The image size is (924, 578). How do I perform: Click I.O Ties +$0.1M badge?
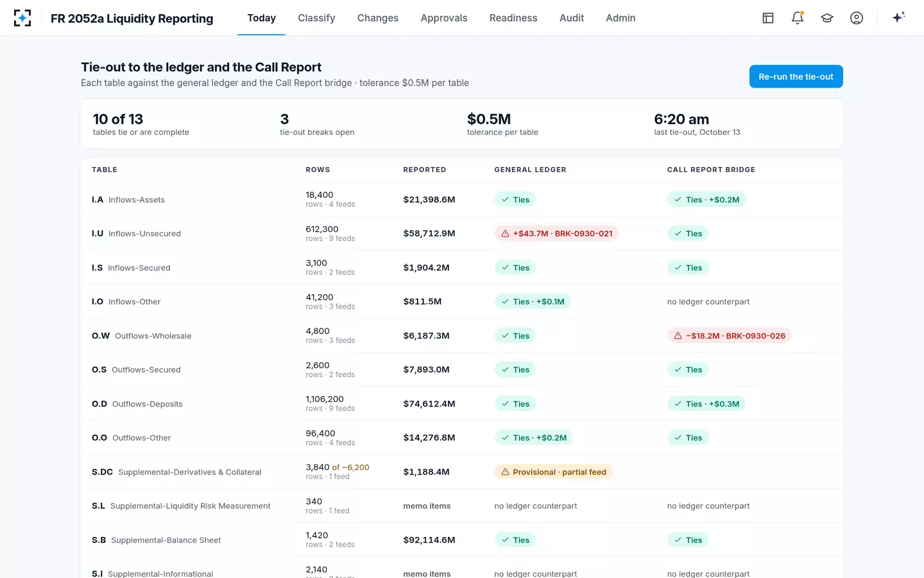(533, 302)
